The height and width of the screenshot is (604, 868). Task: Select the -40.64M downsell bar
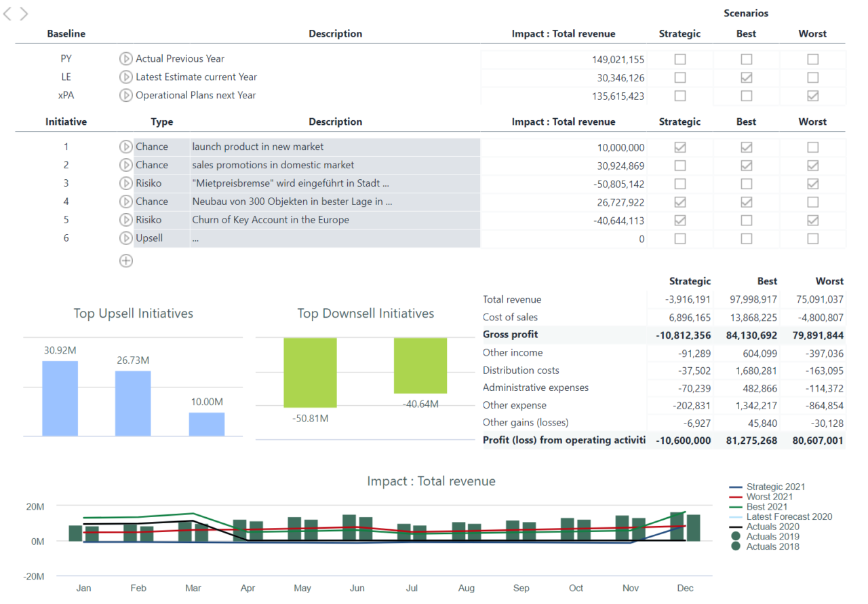click(420, 366)
